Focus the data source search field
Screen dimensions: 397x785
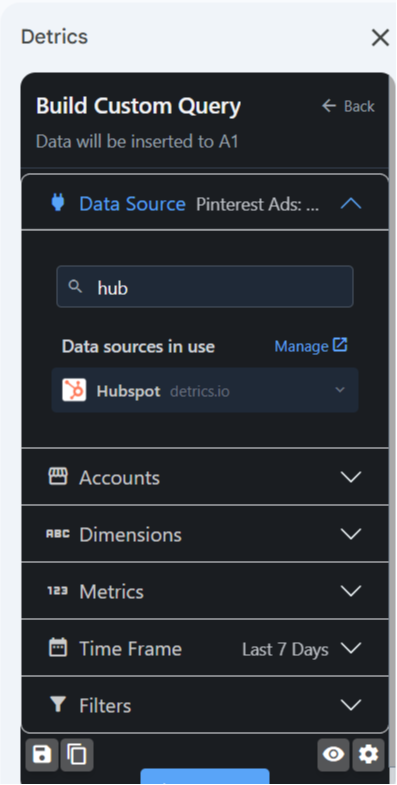click(x=205, y=286)
